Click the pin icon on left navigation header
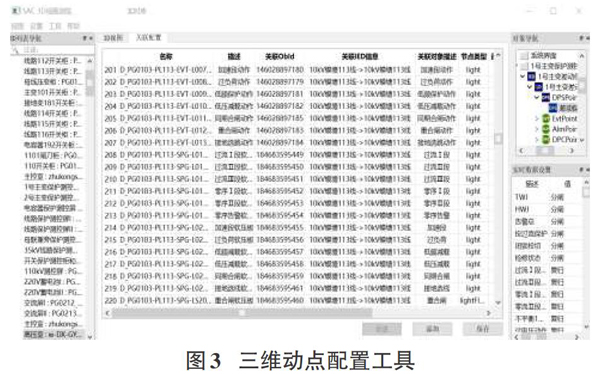Screen dimensions: 600x374 (x=85, y=38)
